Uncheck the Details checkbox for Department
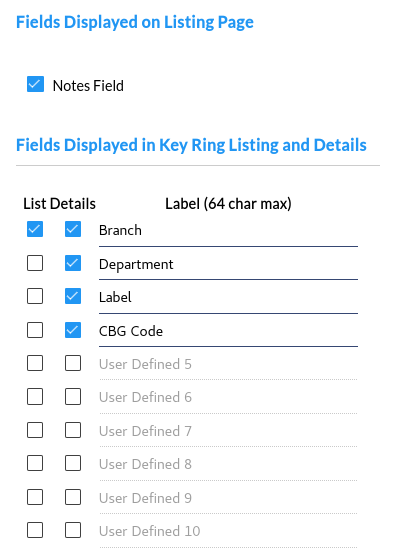Screen dimensions: 398x560 click(73, 263)
